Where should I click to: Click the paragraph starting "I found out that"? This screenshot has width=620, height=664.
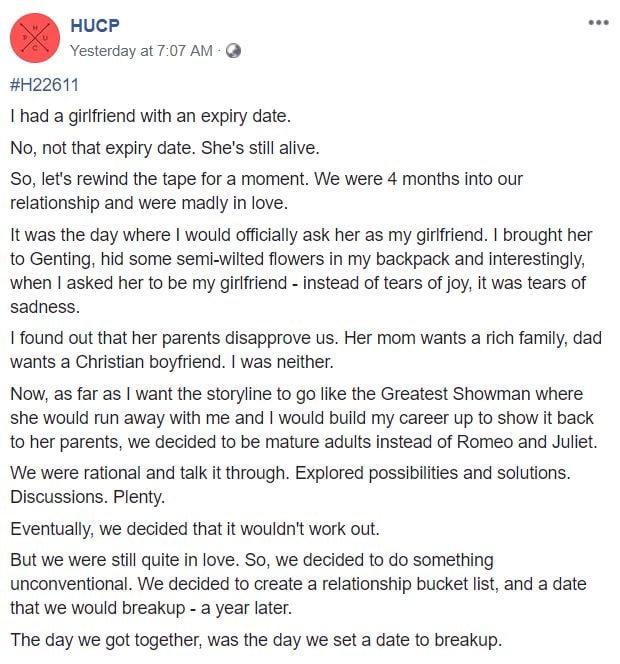(300, 349)
